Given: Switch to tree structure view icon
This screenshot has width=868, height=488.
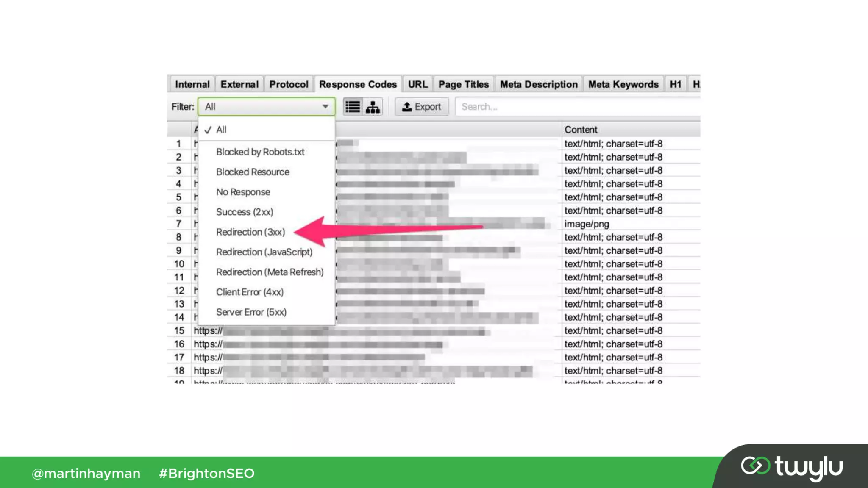Looking at the screenshot, I should [x=373, y=107].
